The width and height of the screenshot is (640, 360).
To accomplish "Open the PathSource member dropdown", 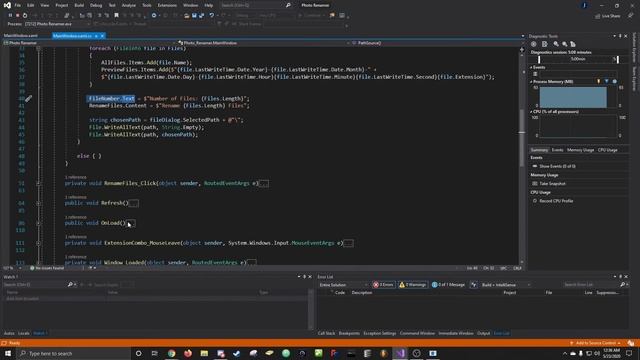I will click(x=436, y=43).
